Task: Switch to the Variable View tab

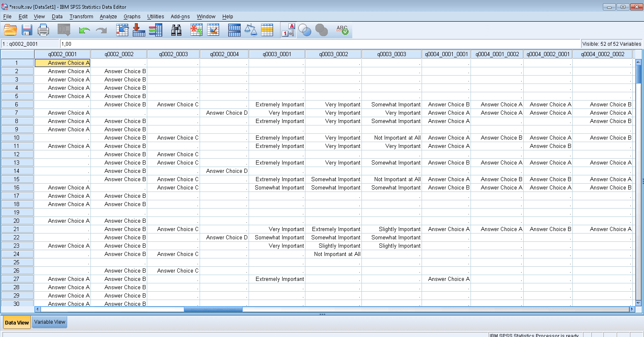Action: coord(49,322)
